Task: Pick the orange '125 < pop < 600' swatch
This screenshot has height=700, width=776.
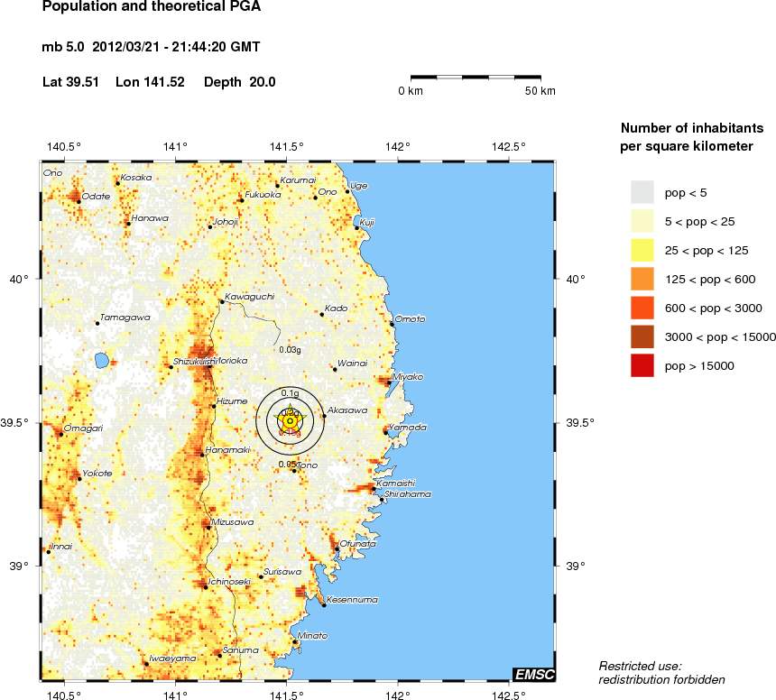Action: tap(642, 279)
